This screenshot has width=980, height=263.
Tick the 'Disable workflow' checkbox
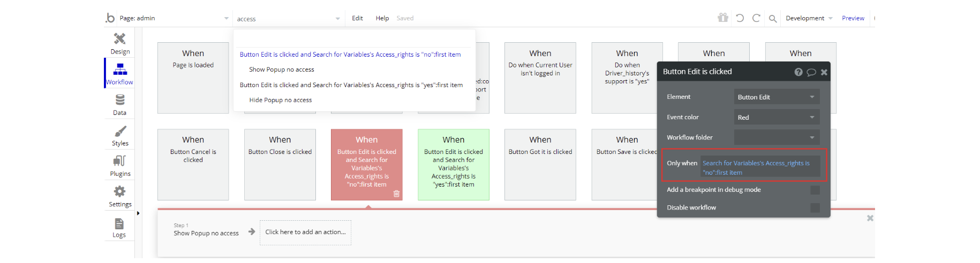(x=815, y=207)
